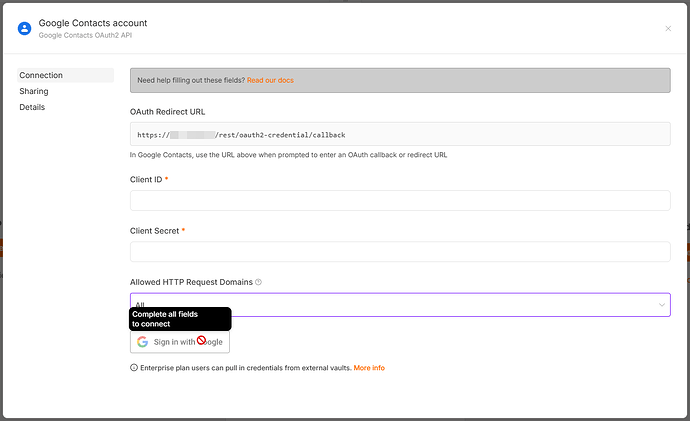Switch to the Details tab
The height and width of the screenshot is (421, 690).
tap(32, 107)
